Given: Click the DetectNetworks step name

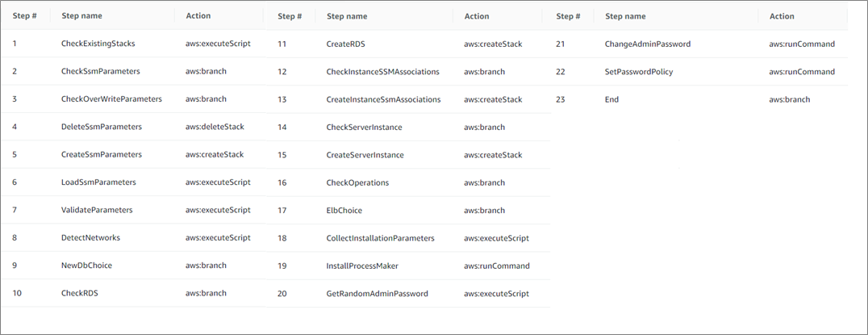Looking at the screenshot, I should 91,237.
